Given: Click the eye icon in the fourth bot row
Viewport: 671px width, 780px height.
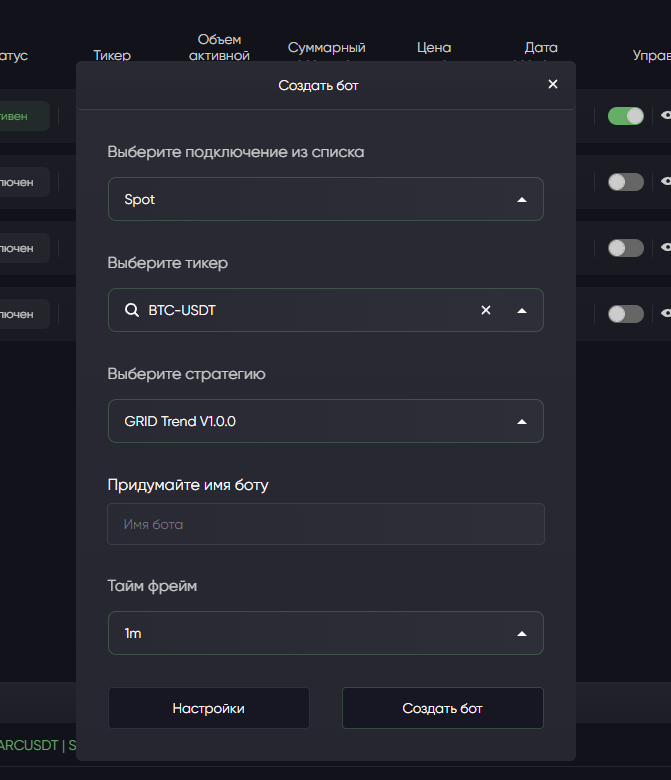Looking at the screenshot, I should point(666,314).
